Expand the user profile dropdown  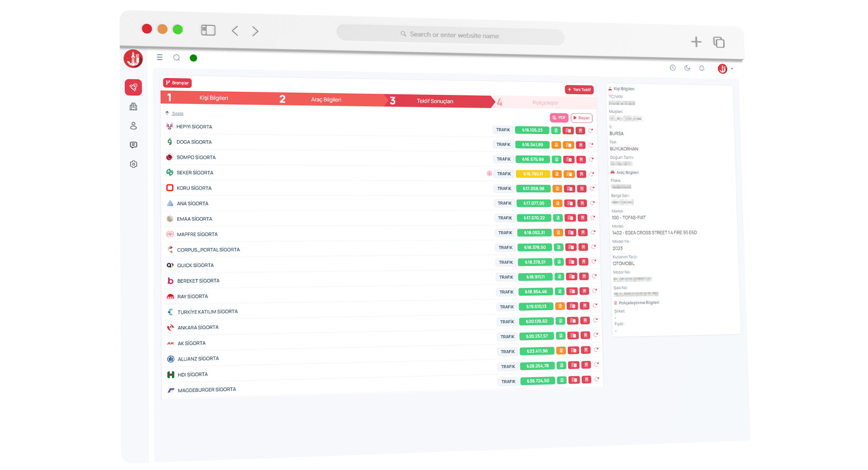point(726,69)
